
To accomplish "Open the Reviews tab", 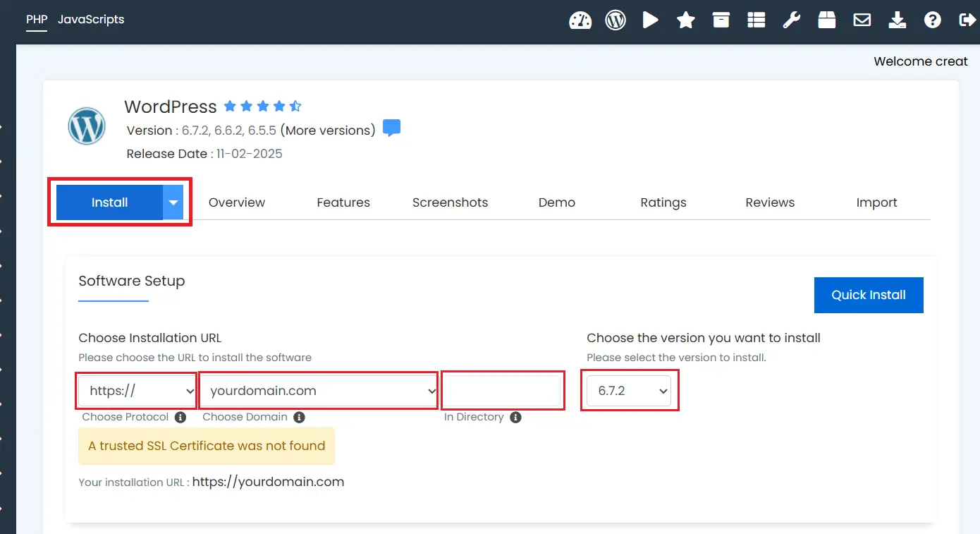I will (770, 202).
